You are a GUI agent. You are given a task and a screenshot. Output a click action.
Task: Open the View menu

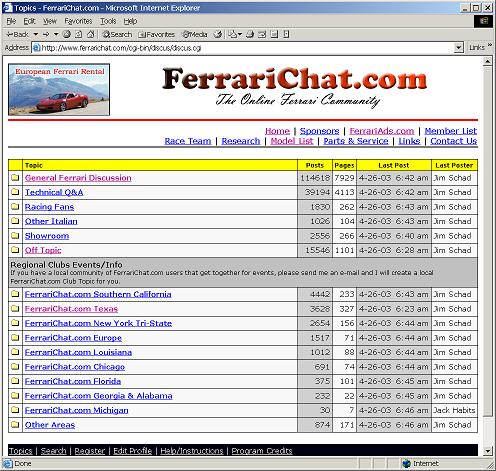[x=50, y=21]
